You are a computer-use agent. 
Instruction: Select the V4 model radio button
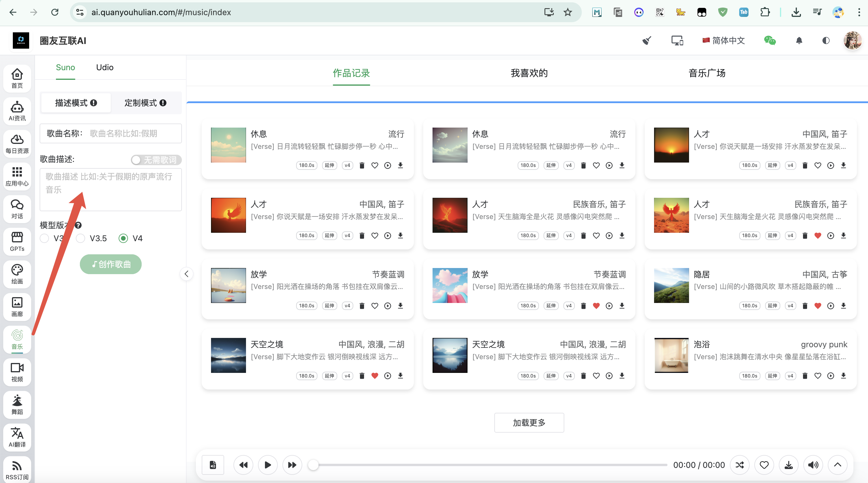(x=123, y=239)
